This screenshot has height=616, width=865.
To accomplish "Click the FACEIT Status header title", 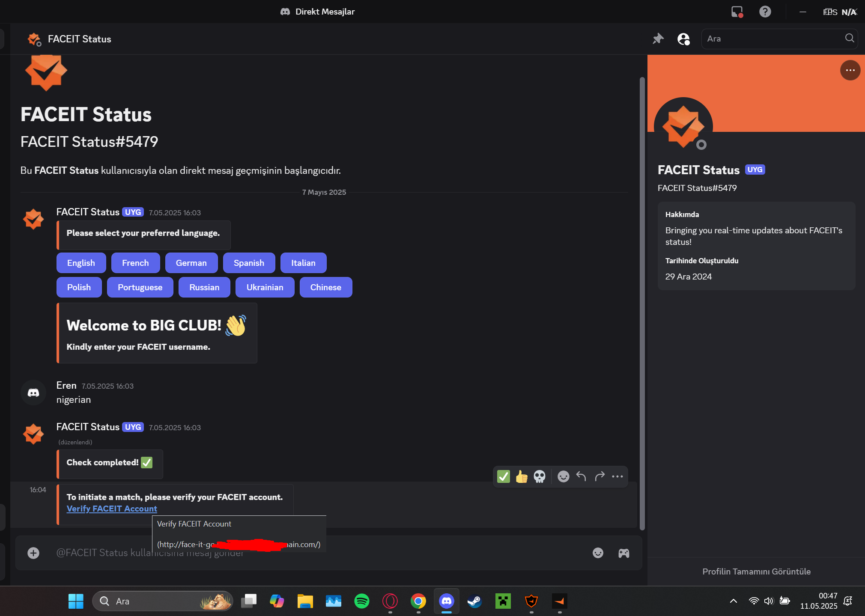I will pyautogui.click(x=80, y=39).
